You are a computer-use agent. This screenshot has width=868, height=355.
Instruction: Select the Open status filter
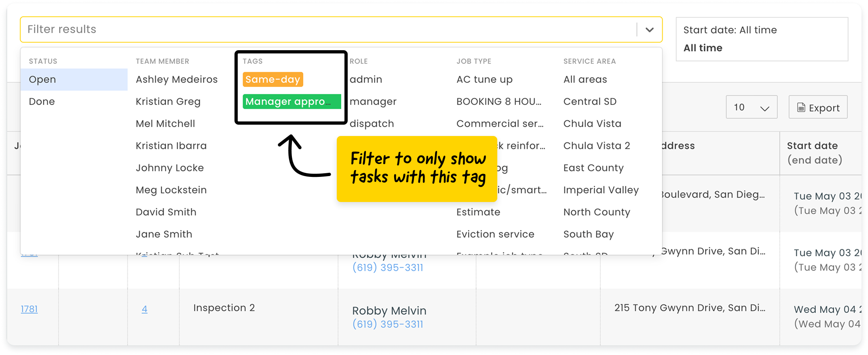[x=42, y=80]
